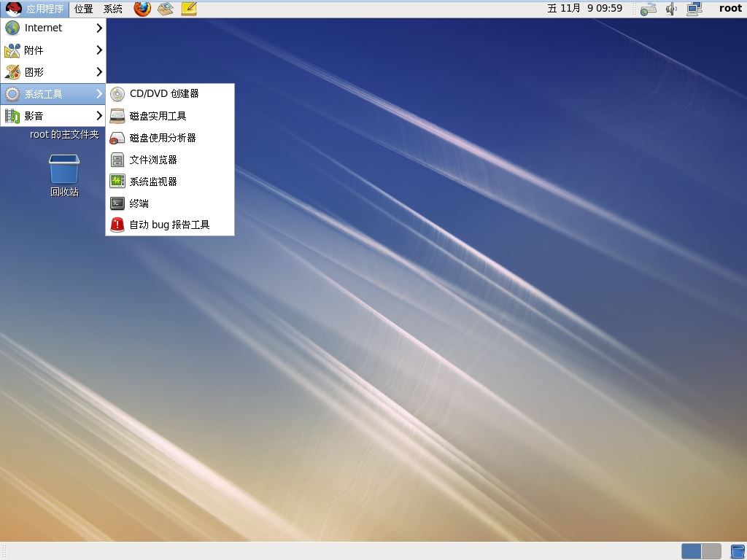Image resolution: width=747 pixels, height=560 pixels.
Task: Open the mail client panel launcher
Action: click(x=166, y=9)
